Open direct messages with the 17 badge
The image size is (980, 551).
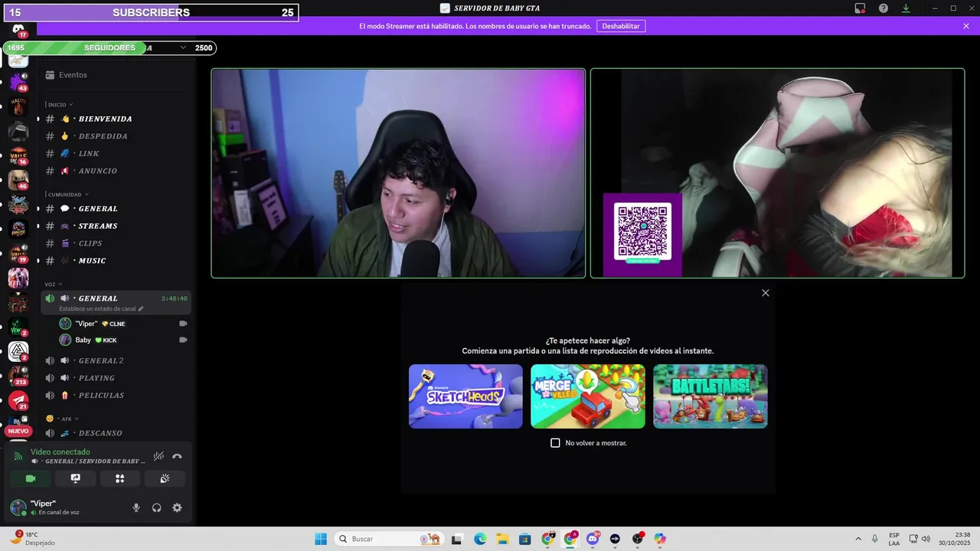click(x=18, y=31)
